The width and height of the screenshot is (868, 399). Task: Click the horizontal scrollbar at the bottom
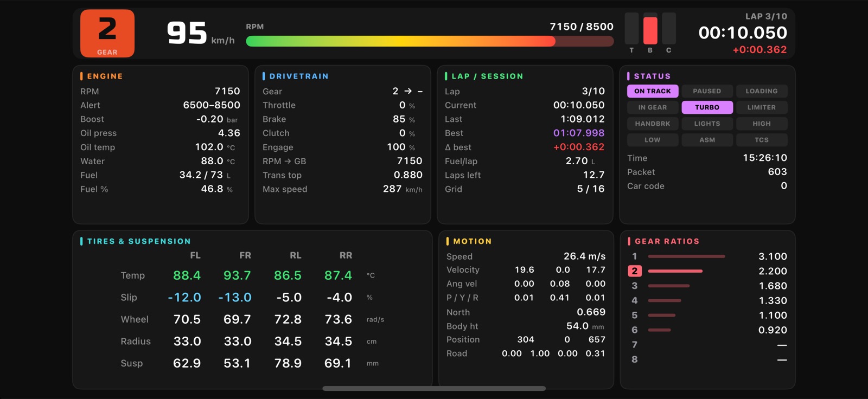tap(434, 388)
